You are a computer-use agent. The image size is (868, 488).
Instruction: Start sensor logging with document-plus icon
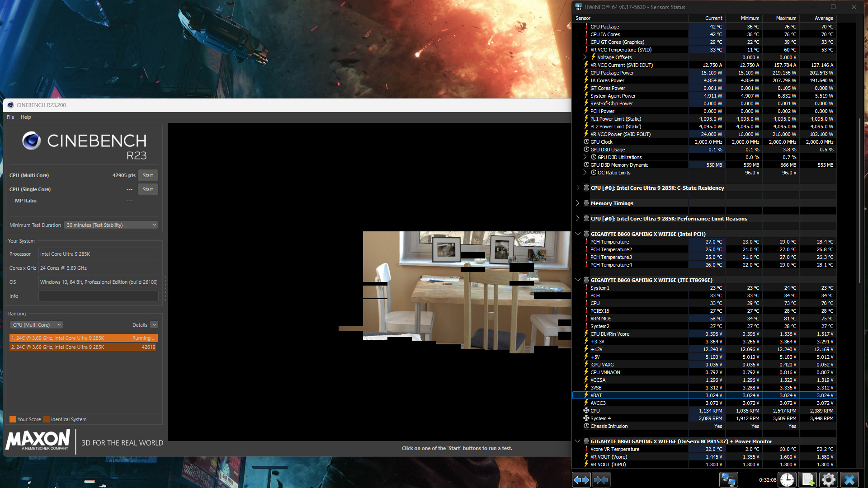coord(807,479)
